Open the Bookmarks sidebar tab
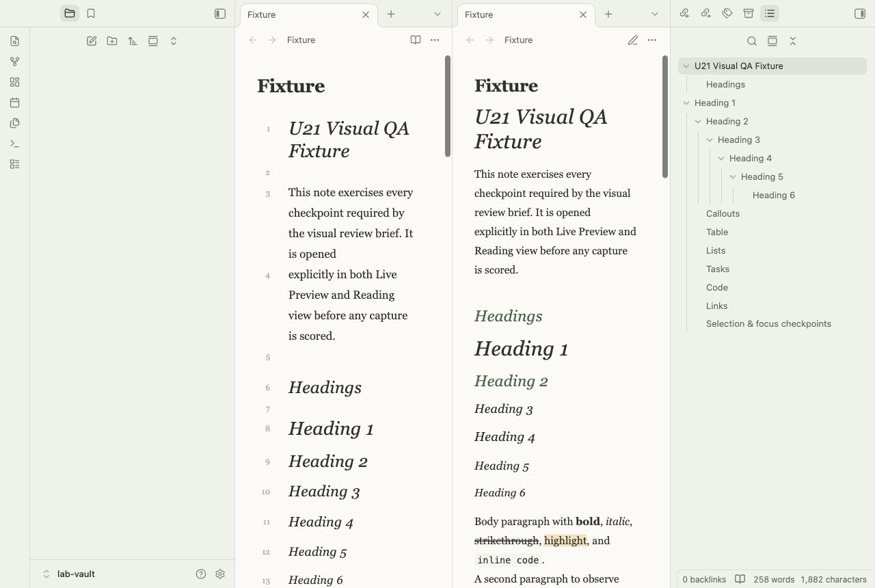The width and height of the screenshot is (875, 588). [x=91, y=13]
